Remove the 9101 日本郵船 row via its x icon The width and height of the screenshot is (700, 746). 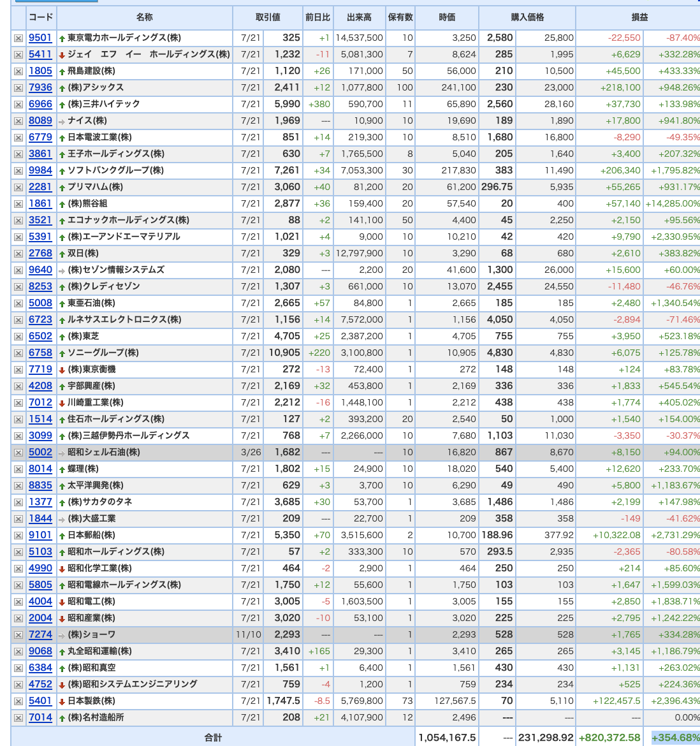coord(18,536)
